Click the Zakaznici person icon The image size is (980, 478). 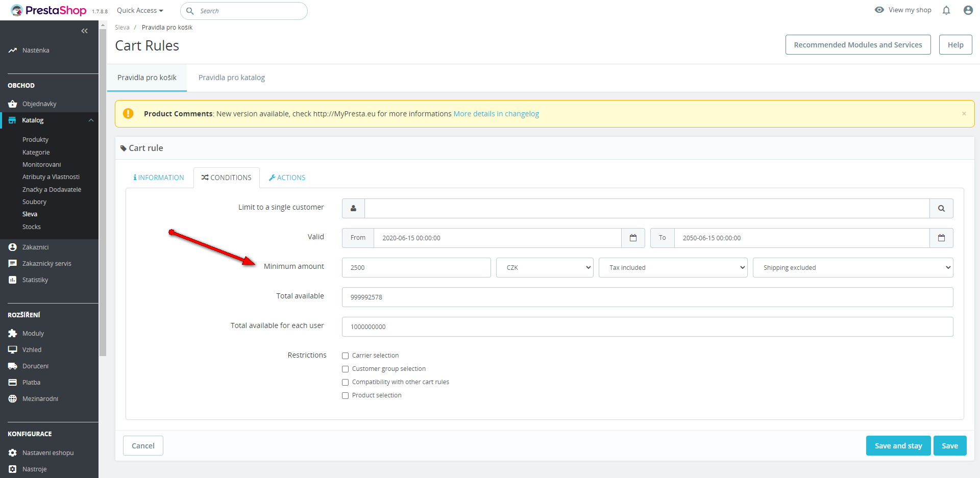click(13, 247)
